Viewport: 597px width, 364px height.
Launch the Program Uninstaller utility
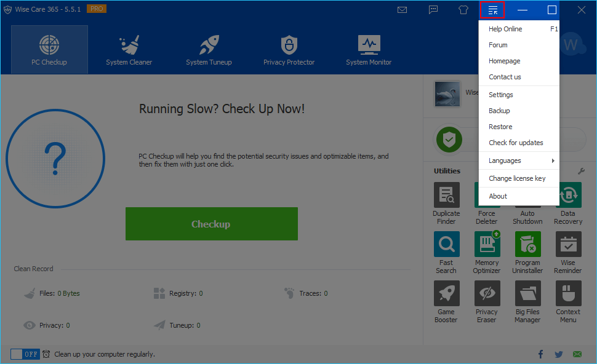click(x=527, y=253)
